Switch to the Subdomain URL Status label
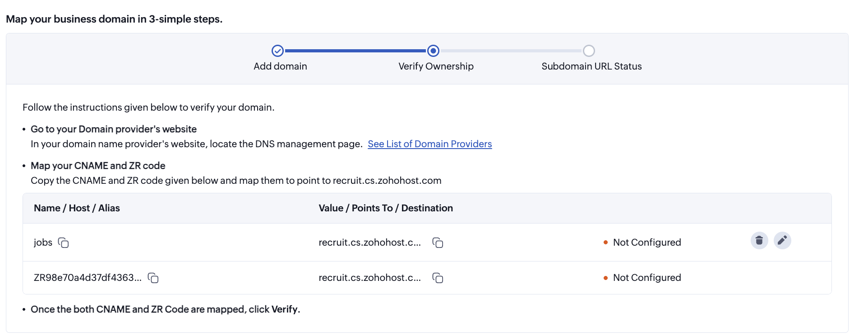 (x=591, y=66)
